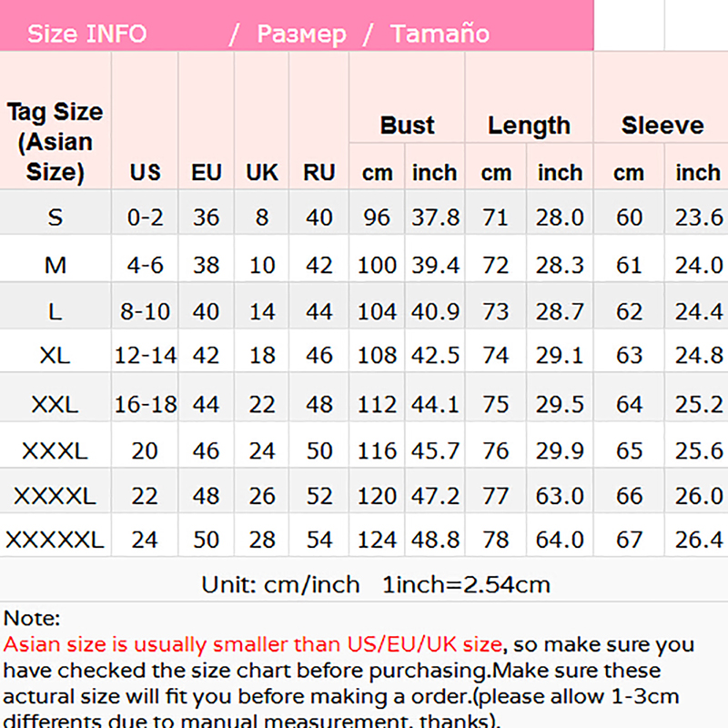Select the 'UK' column header
This screenshot has width=728, height=728.
click(x=262, y=173)
